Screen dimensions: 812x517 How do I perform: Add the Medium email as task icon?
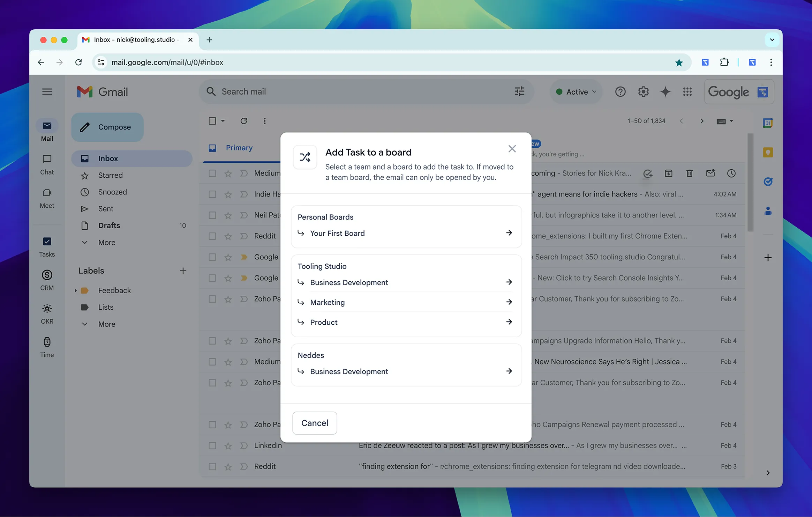pyautogui.click(x=648, y=173)
